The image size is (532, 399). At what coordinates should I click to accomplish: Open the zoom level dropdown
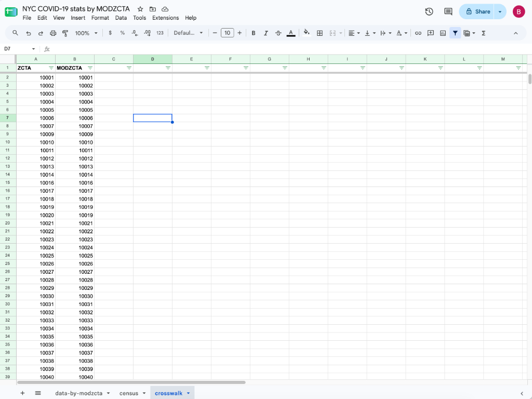click(86, 33)
